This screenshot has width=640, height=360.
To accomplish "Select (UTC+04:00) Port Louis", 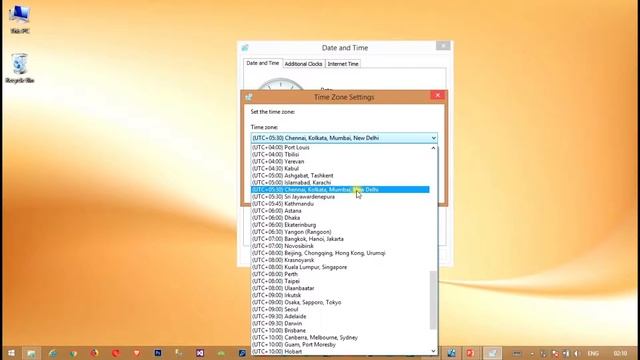I will pos(340,147).
